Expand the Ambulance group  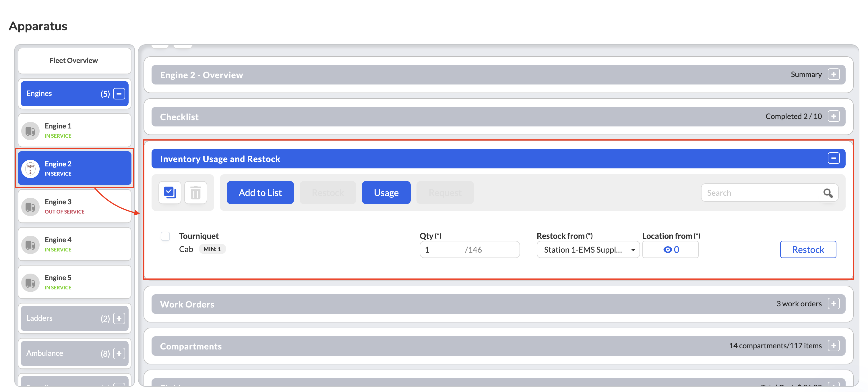coord(119,353)
